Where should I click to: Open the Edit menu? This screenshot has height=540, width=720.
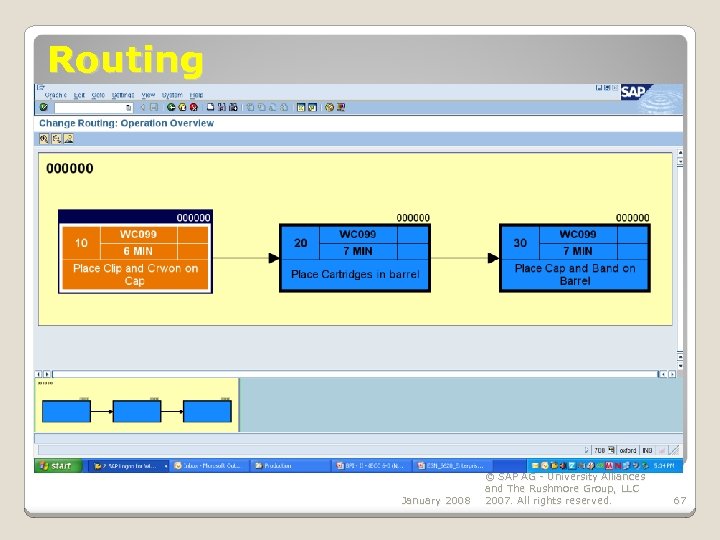click(x=79, y=95)
